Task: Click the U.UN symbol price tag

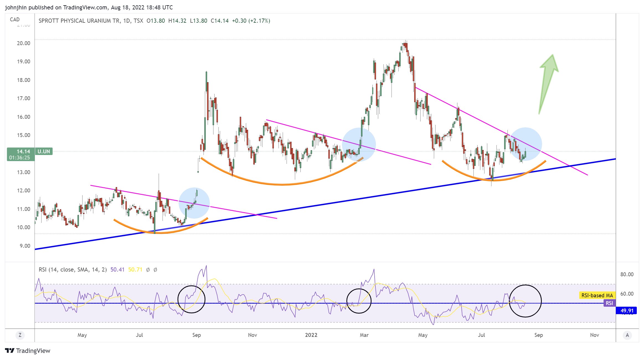Action: click(44, 151)
